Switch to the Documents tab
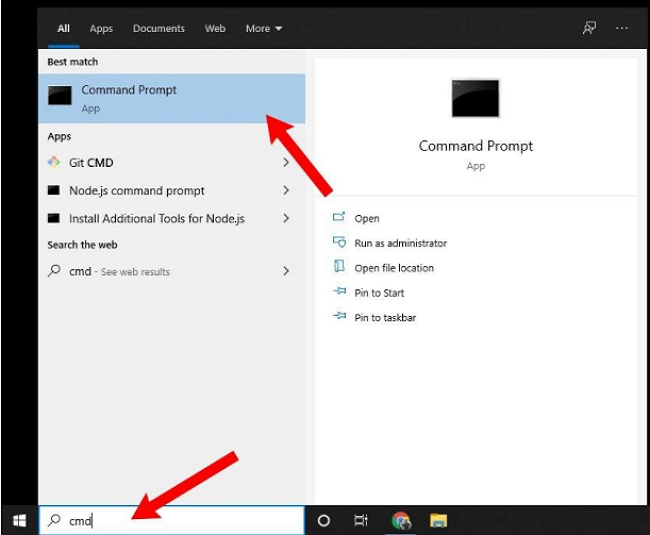The image size is (650, 535). tap(158, 29)
